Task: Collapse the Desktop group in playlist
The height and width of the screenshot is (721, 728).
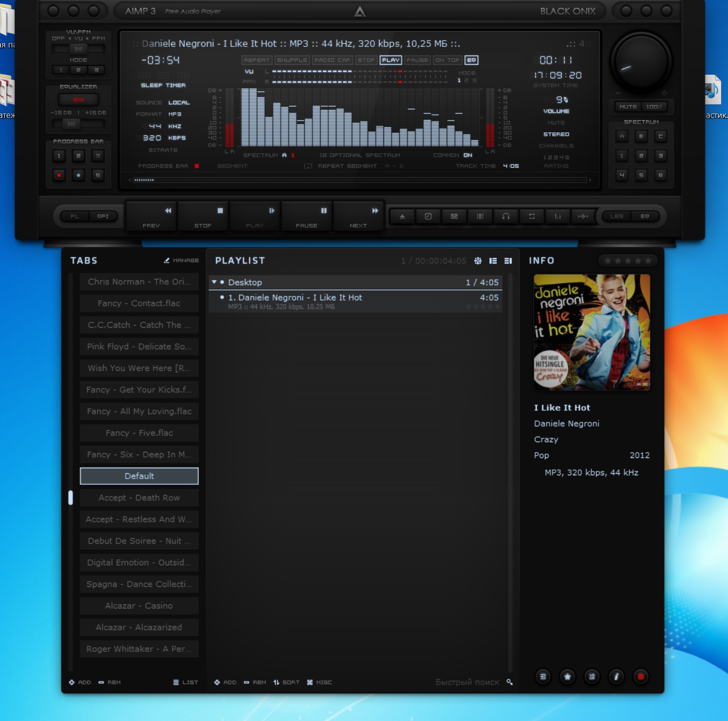Action: tap(214, 282)
